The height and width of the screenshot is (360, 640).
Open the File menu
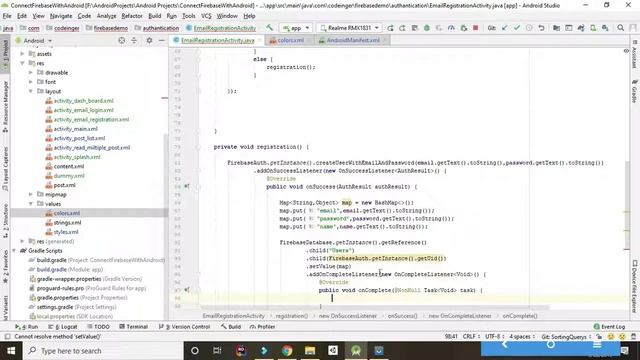pos(7,16)
